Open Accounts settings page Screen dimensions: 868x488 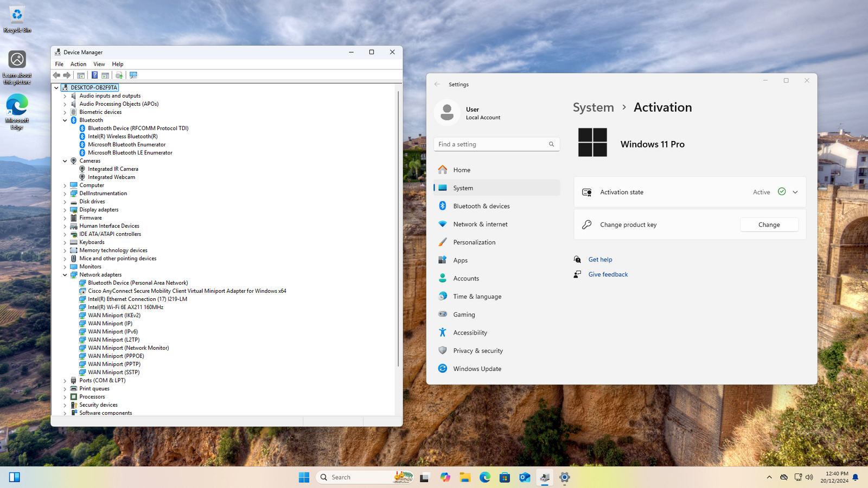click(496, 278)
